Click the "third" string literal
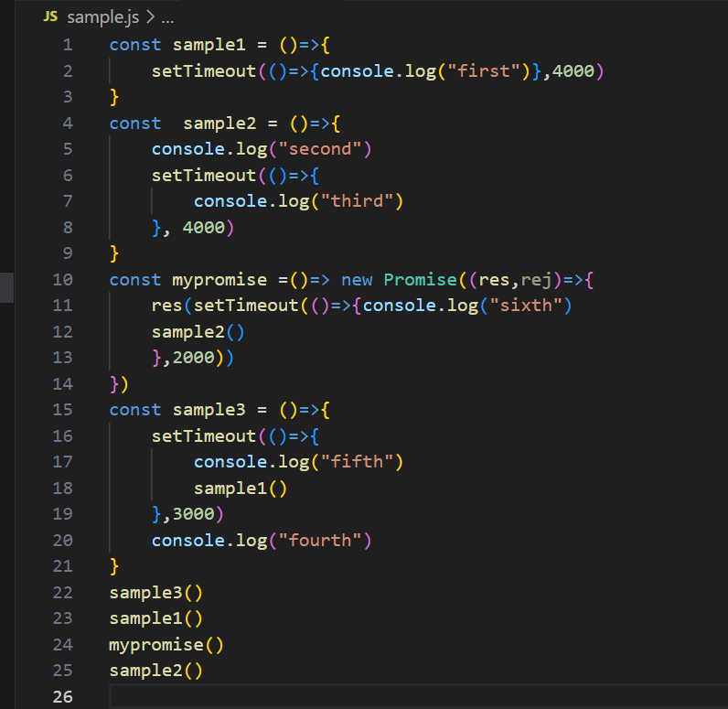 click(x=357, y=201)
